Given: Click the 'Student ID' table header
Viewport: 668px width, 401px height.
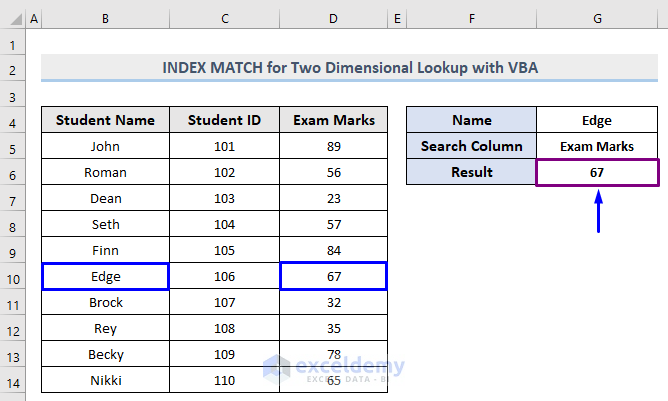Looking at the screenshot, I should click(x=225, y=120).
